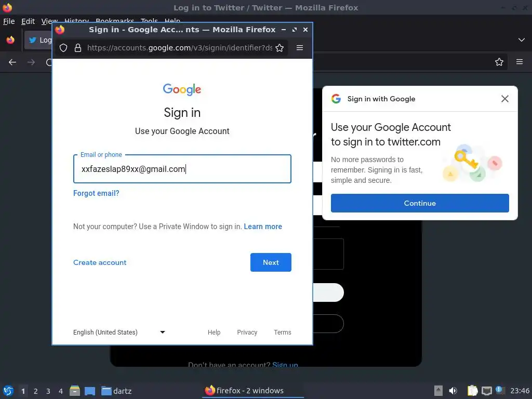Bookmark the Twitter page using star icon
The image size is (532, 399).
pyautogui.click(x=499, y=62)
